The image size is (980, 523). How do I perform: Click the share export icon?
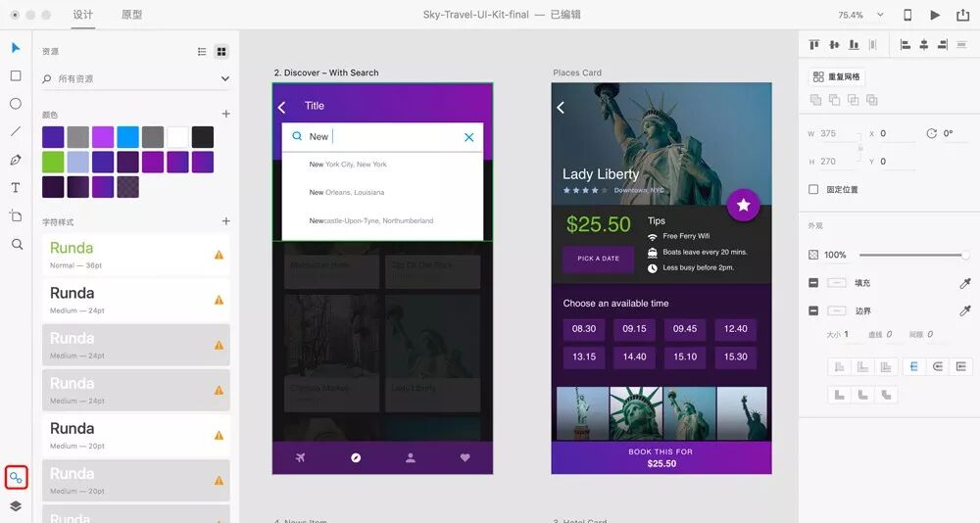(x=963, y=15)
